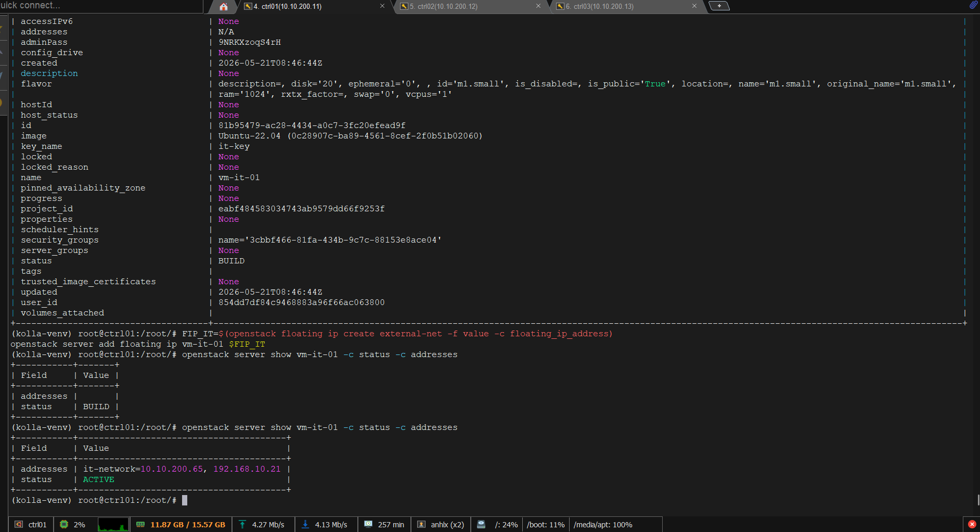Click the green CPU usage graph
Screen dimensions: 980x532
113,524
